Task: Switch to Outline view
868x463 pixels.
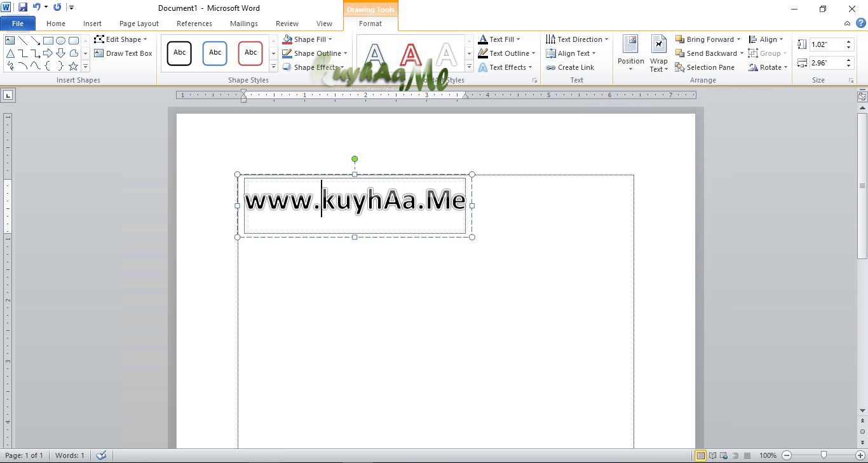Action: tap(736, 455)
